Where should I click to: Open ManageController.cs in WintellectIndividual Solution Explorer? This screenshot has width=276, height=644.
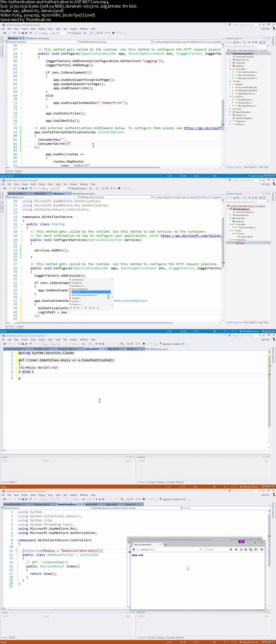point(247,78)
